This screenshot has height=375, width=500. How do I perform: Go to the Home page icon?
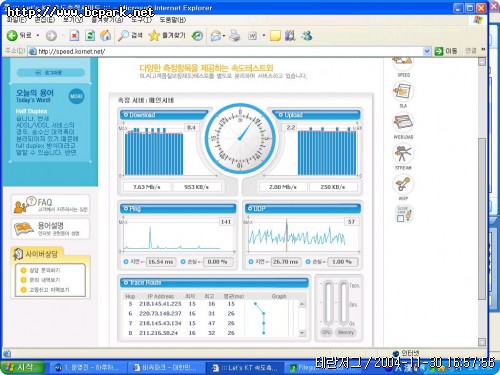pyautogui.click(x=105, y=36)
